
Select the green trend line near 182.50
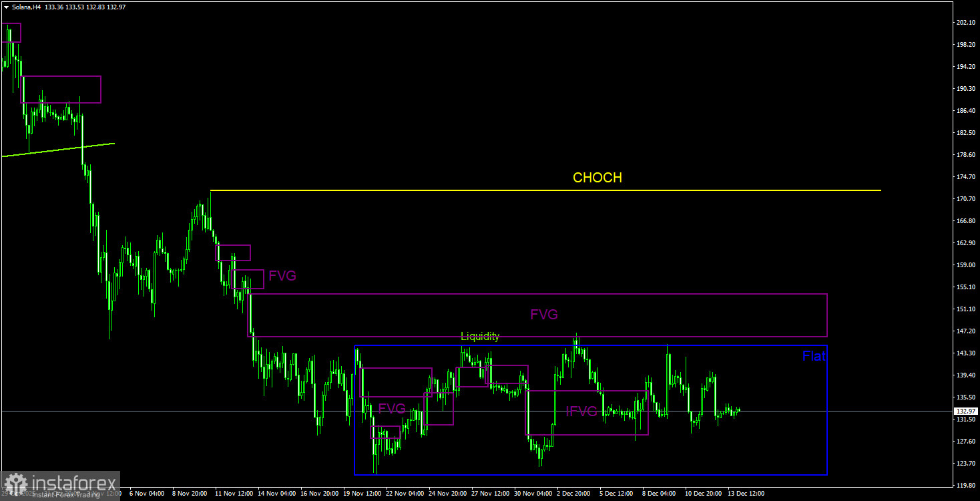(x=58, y=150)
